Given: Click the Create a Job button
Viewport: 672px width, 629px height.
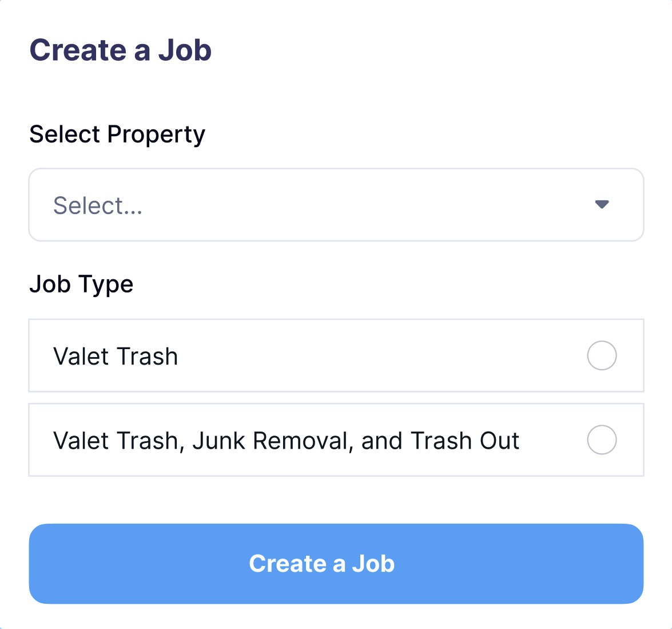Looking at the screenshot, I should 336,564.
